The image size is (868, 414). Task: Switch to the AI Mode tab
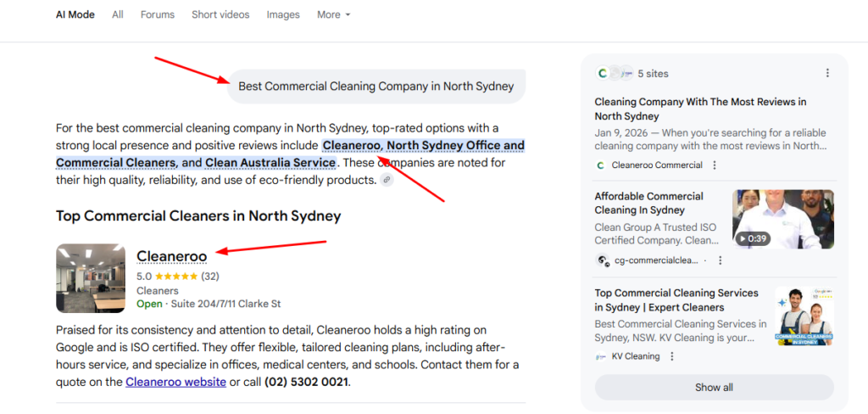(x=75, y=14)
